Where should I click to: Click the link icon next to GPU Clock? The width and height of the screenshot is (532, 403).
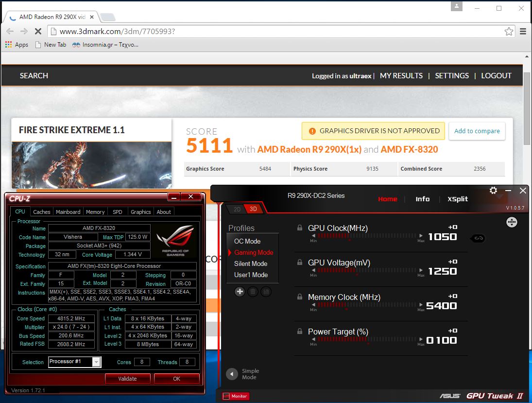coord(479,238)
